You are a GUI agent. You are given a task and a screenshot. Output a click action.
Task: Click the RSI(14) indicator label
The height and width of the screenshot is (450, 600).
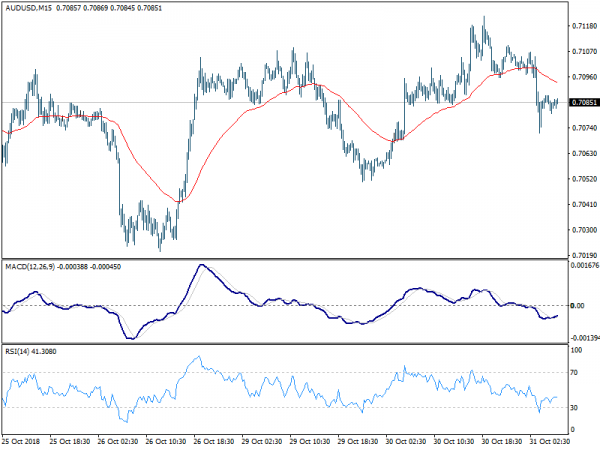click(17, 351)
